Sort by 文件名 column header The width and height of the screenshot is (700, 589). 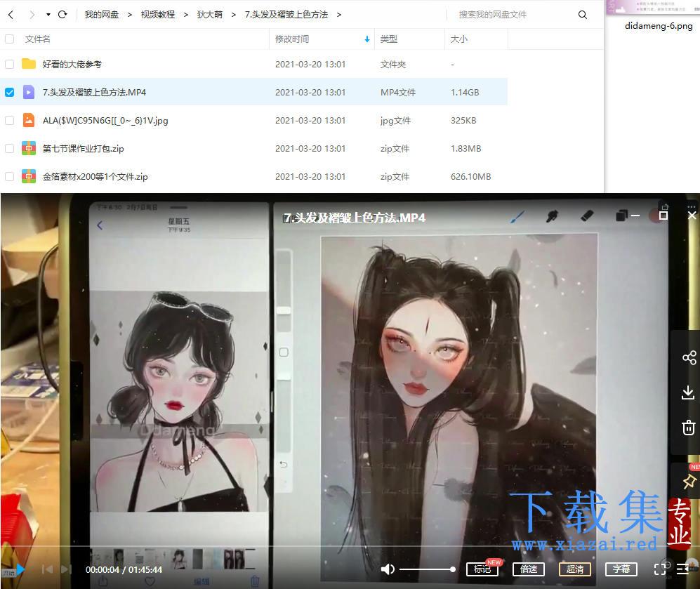point(37,39)
